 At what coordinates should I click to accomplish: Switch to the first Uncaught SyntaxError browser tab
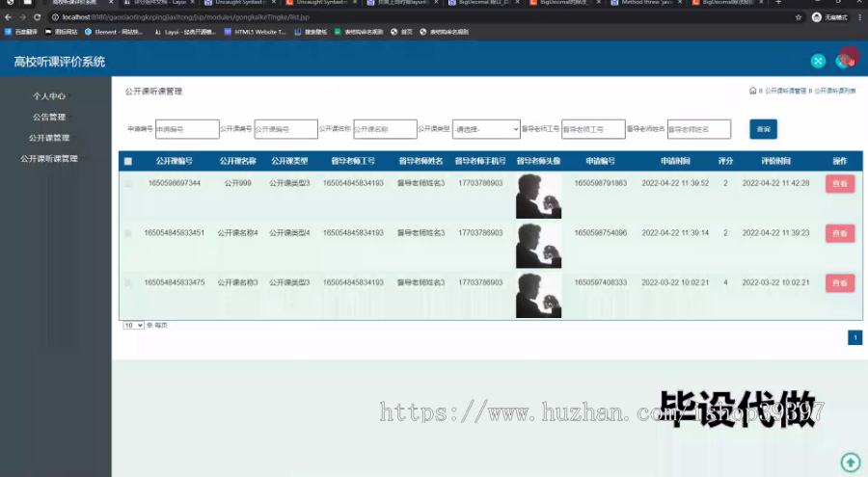[240, 3]
